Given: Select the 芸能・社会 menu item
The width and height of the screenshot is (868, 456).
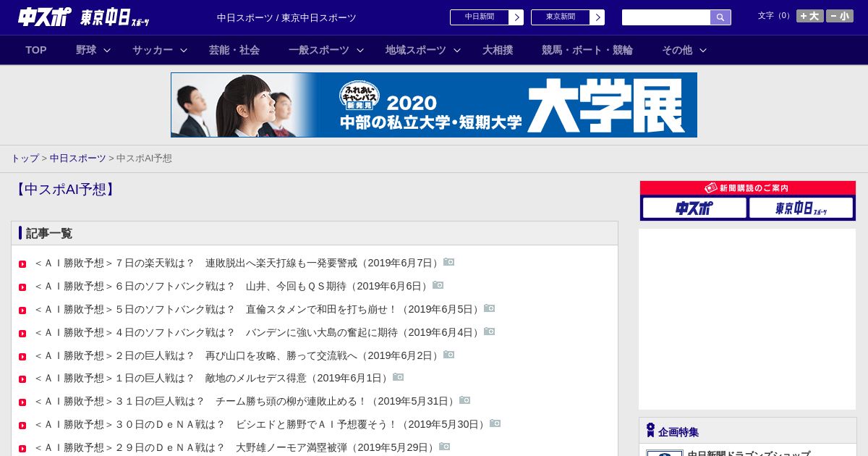Looking at the screenshot, I should [234, 50].
